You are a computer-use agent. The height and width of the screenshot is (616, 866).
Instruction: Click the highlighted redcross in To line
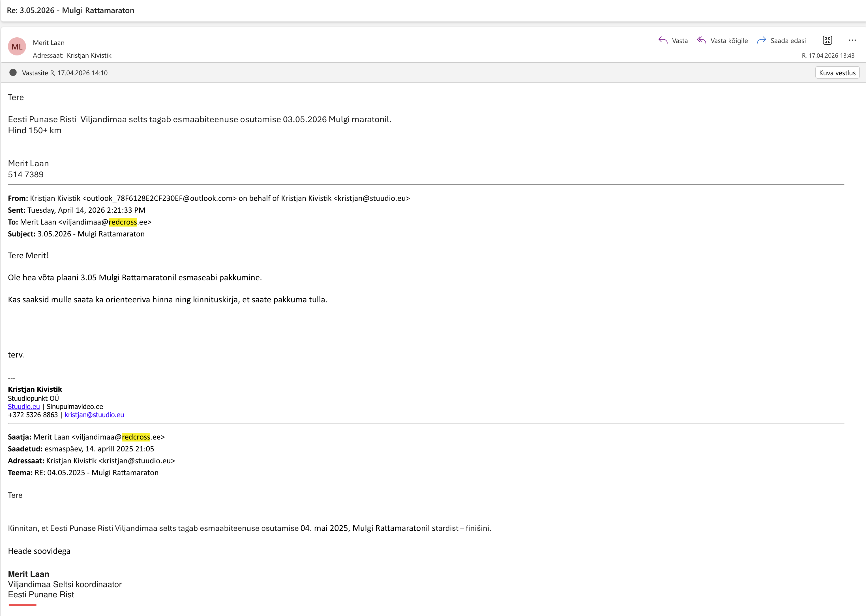point(123,222)
